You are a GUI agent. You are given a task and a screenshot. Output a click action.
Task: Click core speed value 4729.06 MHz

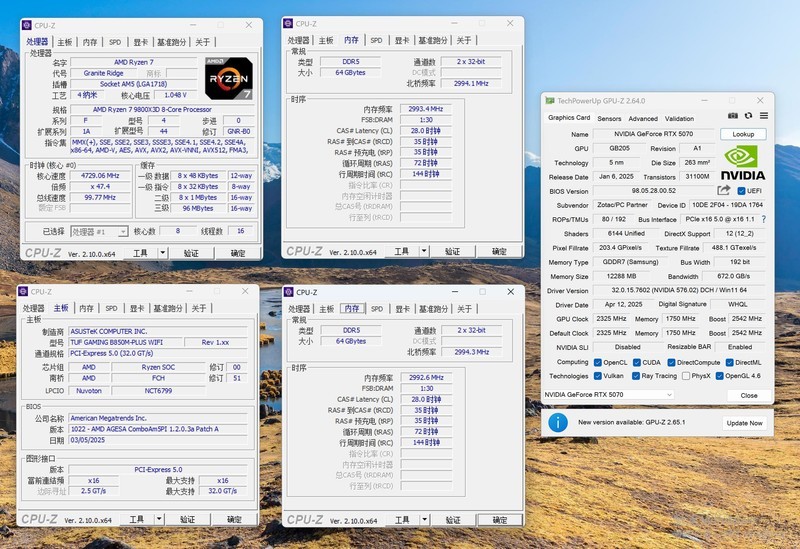[x=100, y=176]
